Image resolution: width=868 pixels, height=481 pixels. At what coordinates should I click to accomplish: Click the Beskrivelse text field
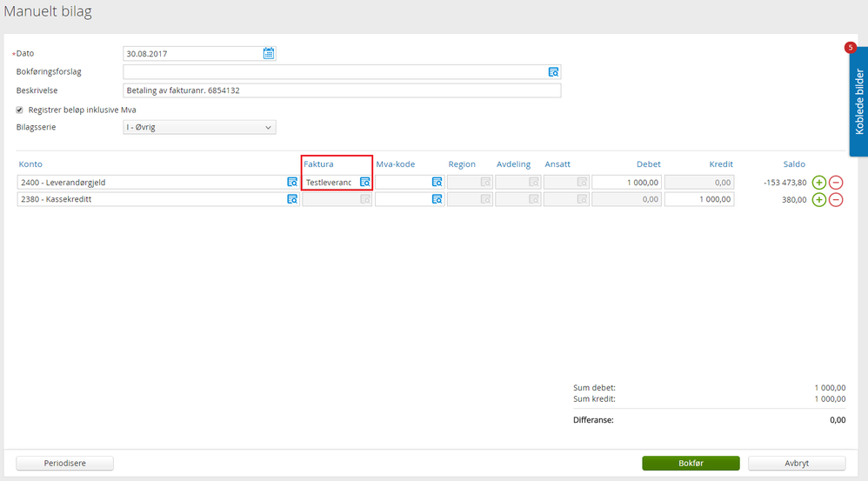tap(342, 90)
